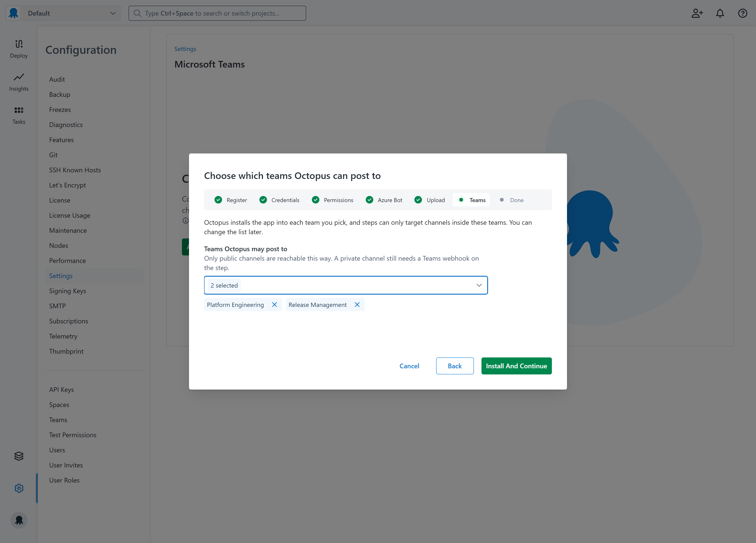Screen dimensions: 756x543
Task: Open the notifications bell
Action: click(x=720, y=13)
